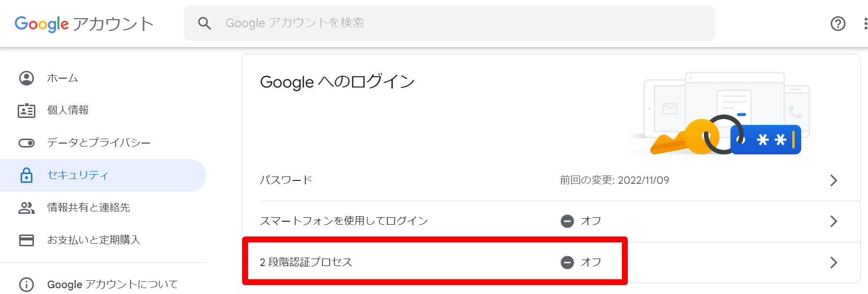
Task: Open the スマートフォンを使用してログイン chevron arrow
Action: click(x=834, y=221)
